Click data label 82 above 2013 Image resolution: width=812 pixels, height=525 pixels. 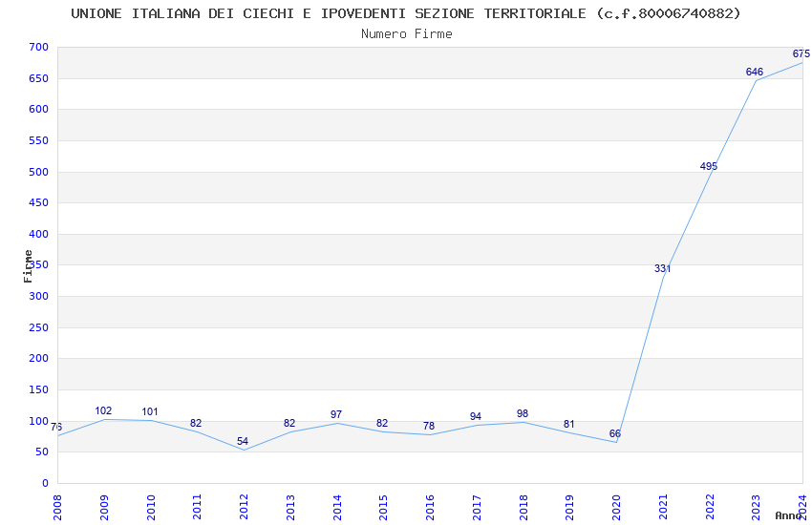tap(289, 423)
